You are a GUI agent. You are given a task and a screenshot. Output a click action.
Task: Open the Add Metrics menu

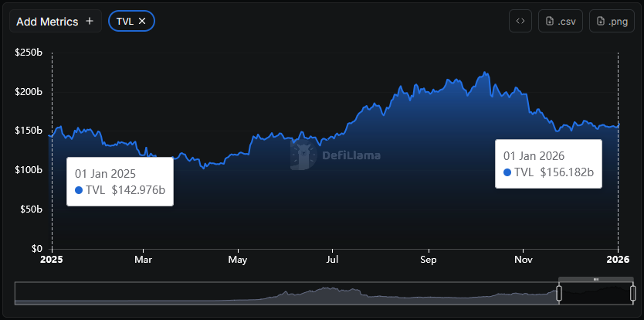[47, 22]
